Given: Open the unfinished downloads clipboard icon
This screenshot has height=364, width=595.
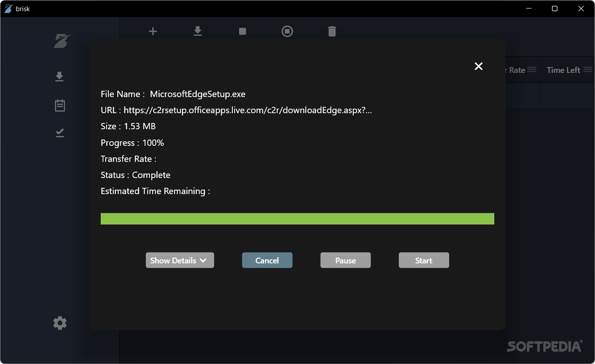Looking at the screenshot, I should (60, 105).
